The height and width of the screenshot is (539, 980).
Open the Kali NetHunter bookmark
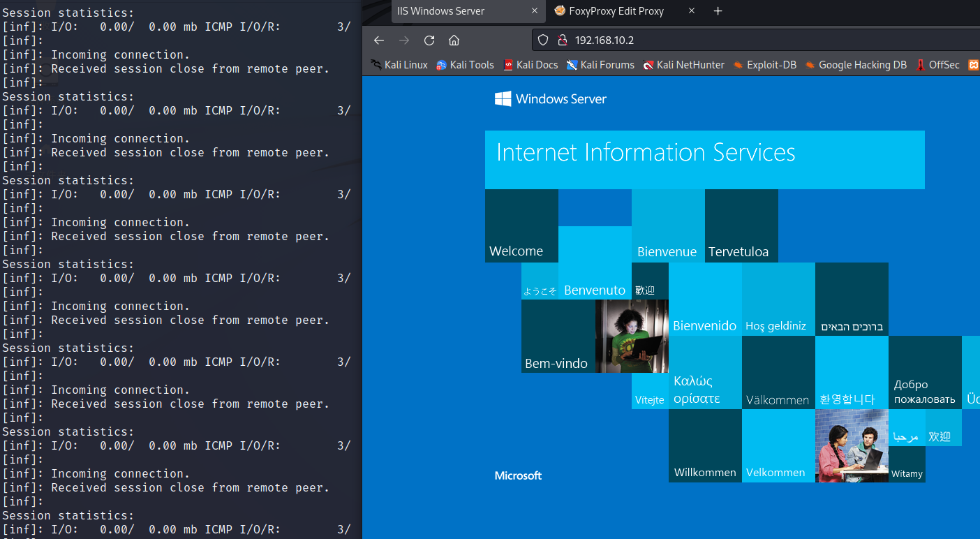pyautogui.click(x=683, y=65)
